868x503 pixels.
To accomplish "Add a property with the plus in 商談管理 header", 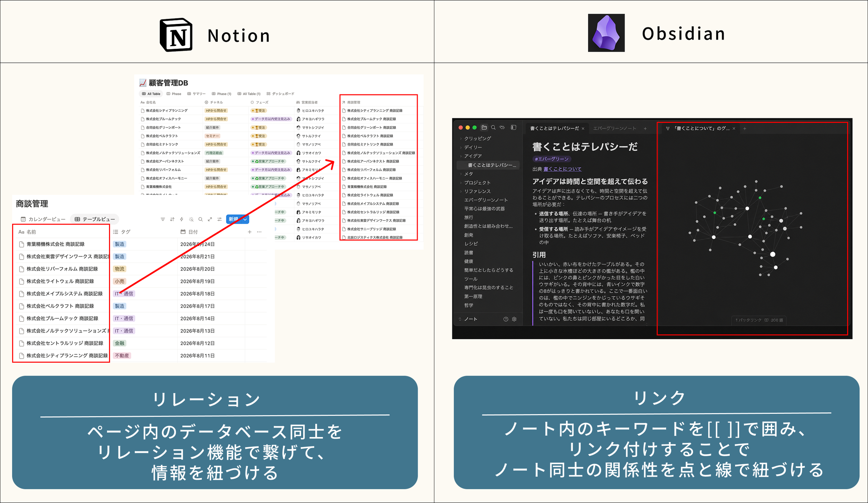I will [250, 232].
